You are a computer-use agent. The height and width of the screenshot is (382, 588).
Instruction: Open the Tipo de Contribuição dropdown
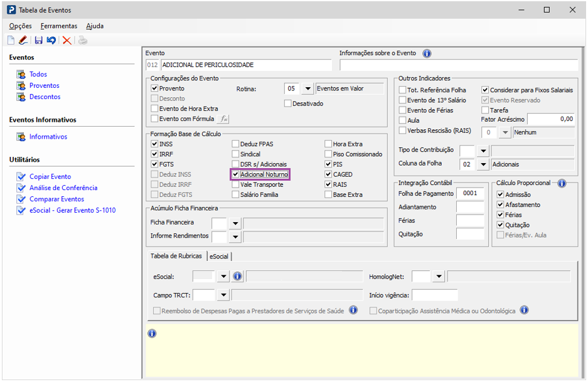(483, 151)
